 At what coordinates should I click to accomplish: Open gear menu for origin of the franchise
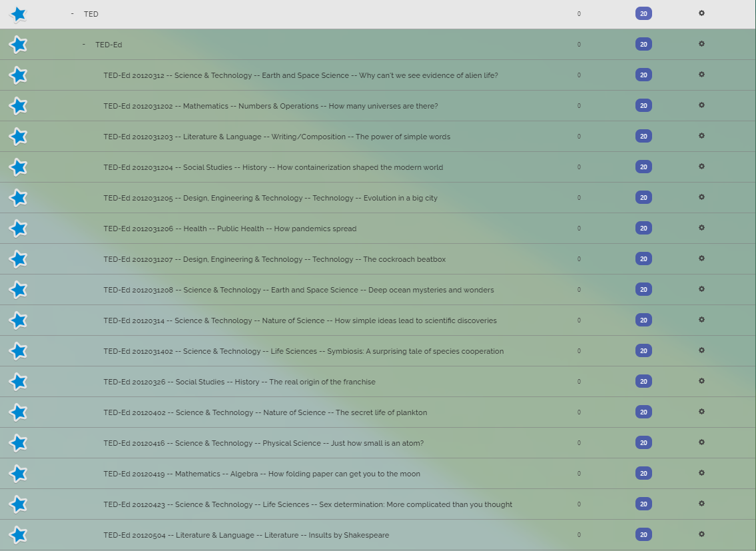coord(701,380)
